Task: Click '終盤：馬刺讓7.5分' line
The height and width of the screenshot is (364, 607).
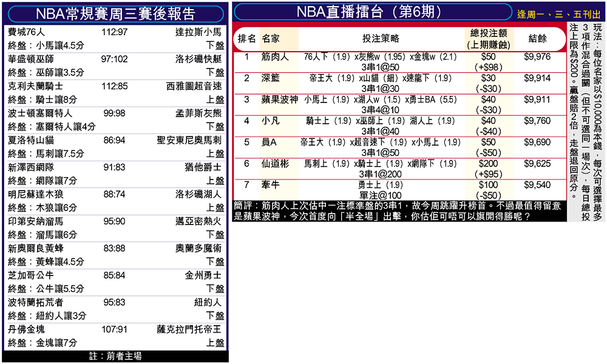Action: coord(46,153)
